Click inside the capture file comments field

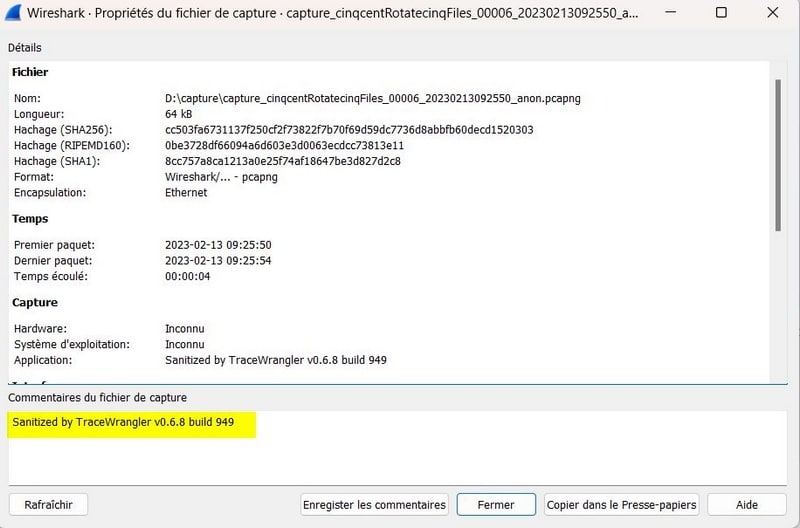click(397, 448)
